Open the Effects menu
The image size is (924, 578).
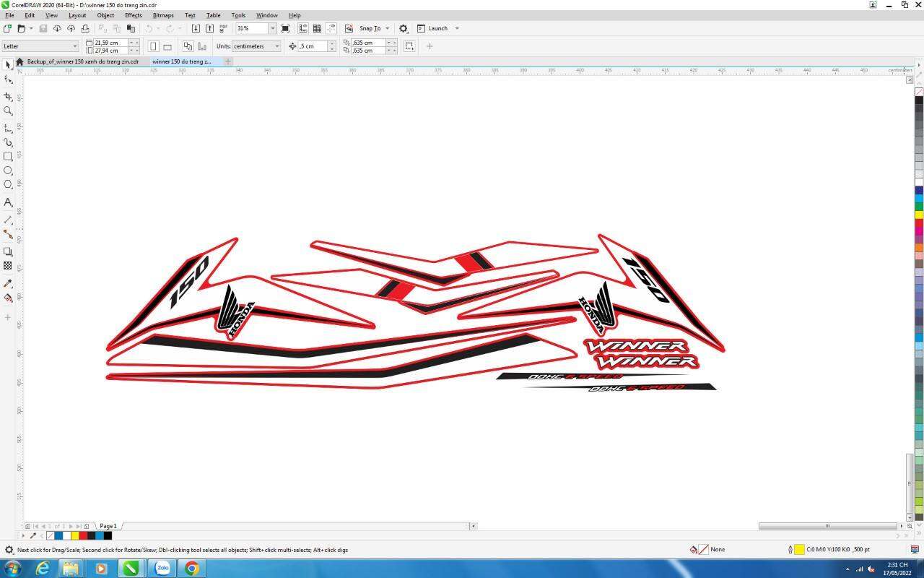134,15
